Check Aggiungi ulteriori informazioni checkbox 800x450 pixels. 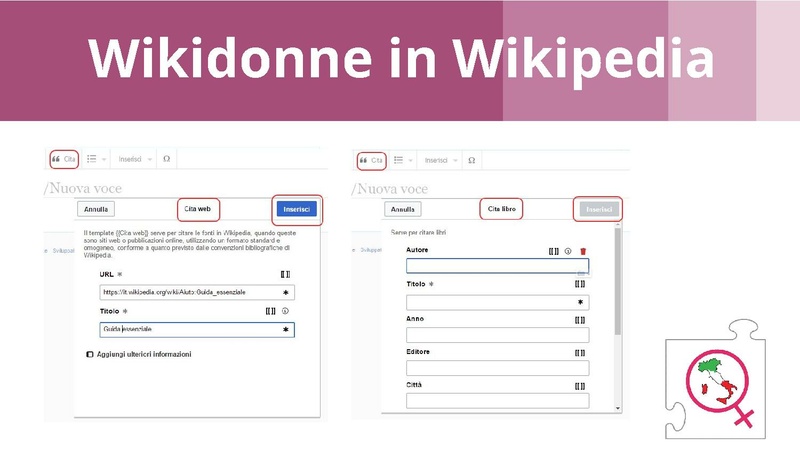[90, 354]
